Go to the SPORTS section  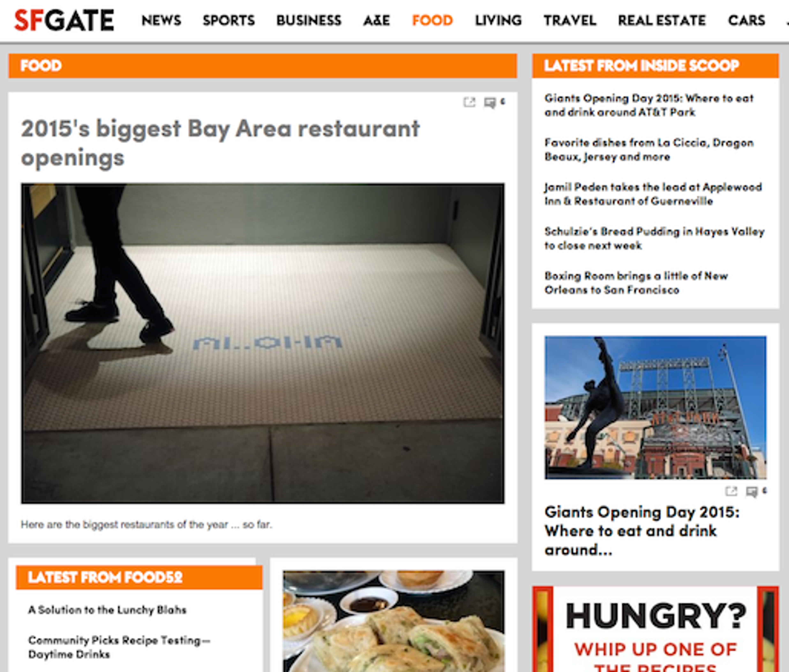click(x=228, y=21)
